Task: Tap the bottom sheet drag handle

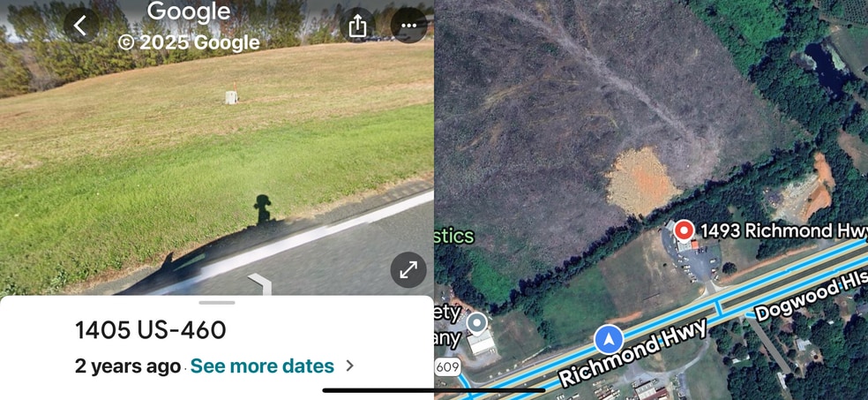Action: (217, 303)
